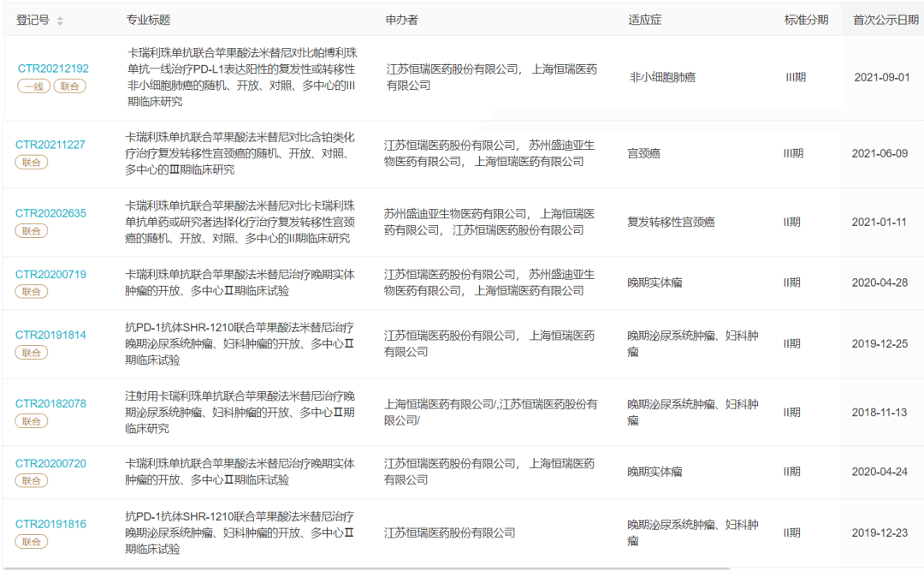The width and height of the screenshot is (924, 571).
Task: Click the 联合 tag under CTR20202635
Action: click(32, 230)
